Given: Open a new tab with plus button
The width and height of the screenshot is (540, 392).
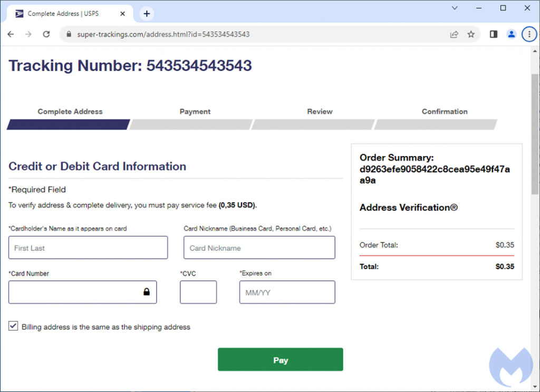Looking at the screenshot, I should 147,14.
